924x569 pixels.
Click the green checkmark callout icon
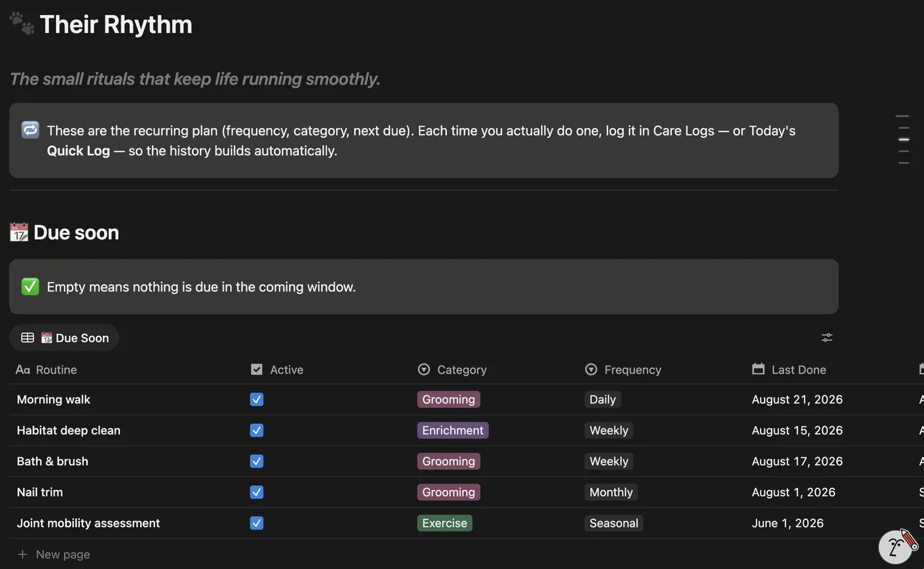pyautogui.click(x=30, y=286)
